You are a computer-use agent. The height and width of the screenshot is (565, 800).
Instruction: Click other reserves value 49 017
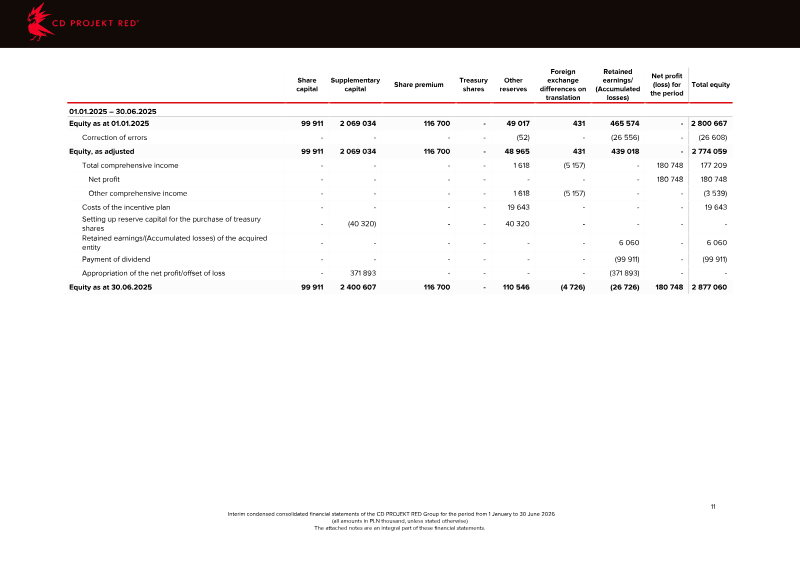tap(518, 124)
